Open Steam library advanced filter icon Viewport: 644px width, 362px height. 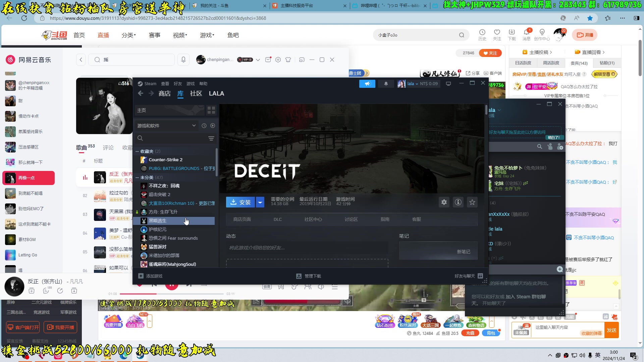pos(211,138)
